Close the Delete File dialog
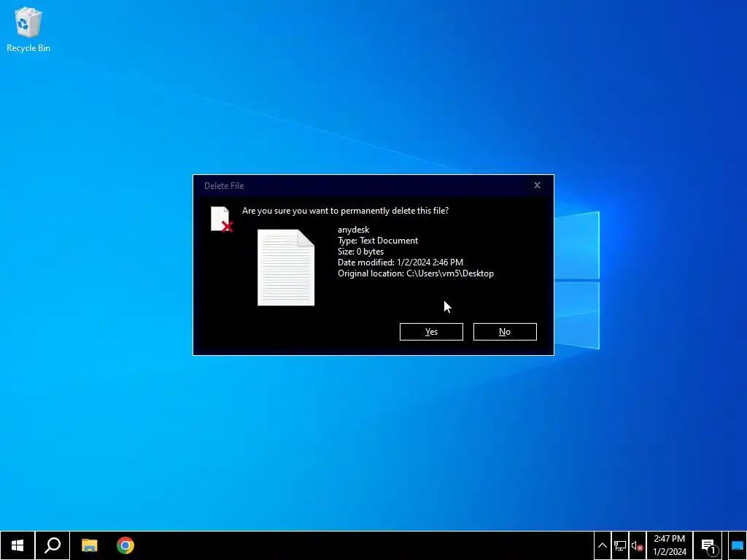Viewport: 747px width, 560px height. click(537, 185)
